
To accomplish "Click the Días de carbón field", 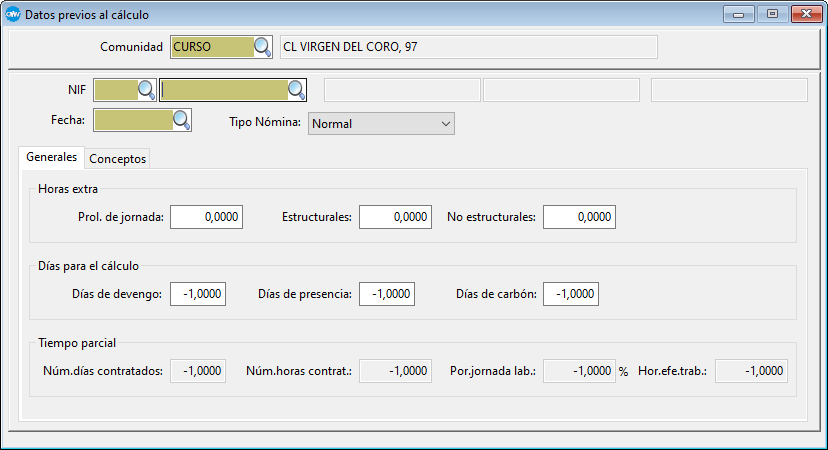I will (570, 294).
